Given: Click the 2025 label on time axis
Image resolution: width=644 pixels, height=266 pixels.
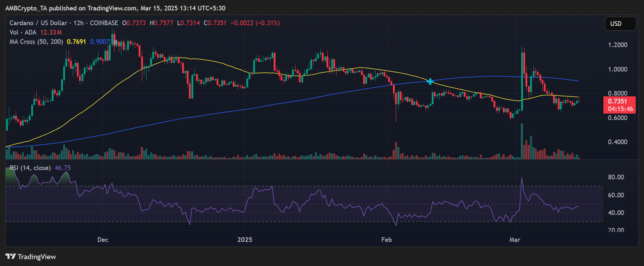Looking at the screenshot, I should click(245, 240).
